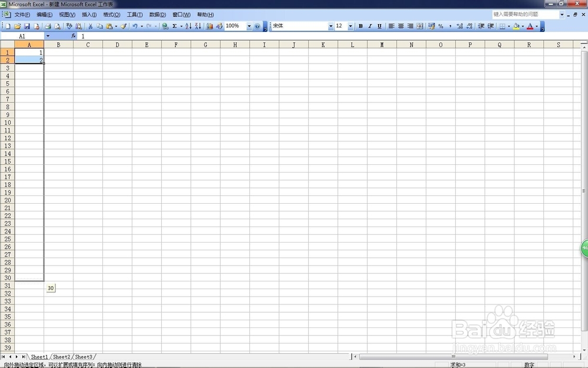Open the font color dropdown arrow
Viewport: 588px width, 368px height.
coord(536,26)
